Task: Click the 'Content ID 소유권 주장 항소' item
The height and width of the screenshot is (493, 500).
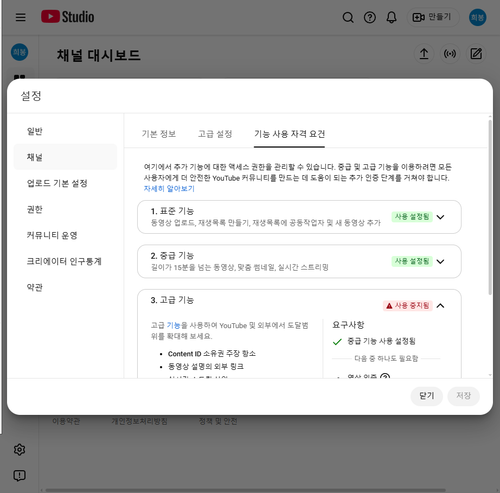Action: (212, 354)
